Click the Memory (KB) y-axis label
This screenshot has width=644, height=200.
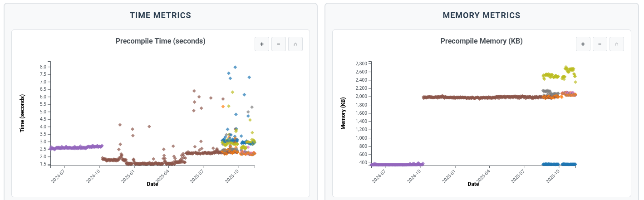[x=343, y=113]
